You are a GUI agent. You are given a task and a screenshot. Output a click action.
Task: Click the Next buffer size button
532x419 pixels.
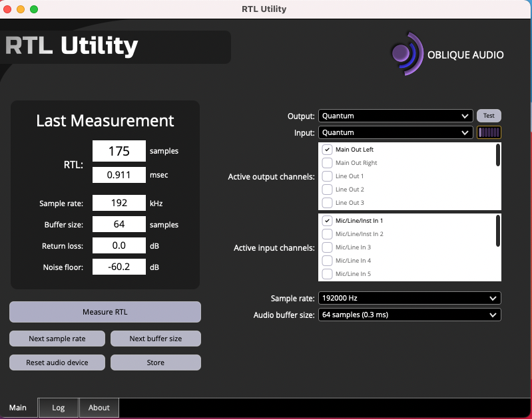(x=156, y=339)
